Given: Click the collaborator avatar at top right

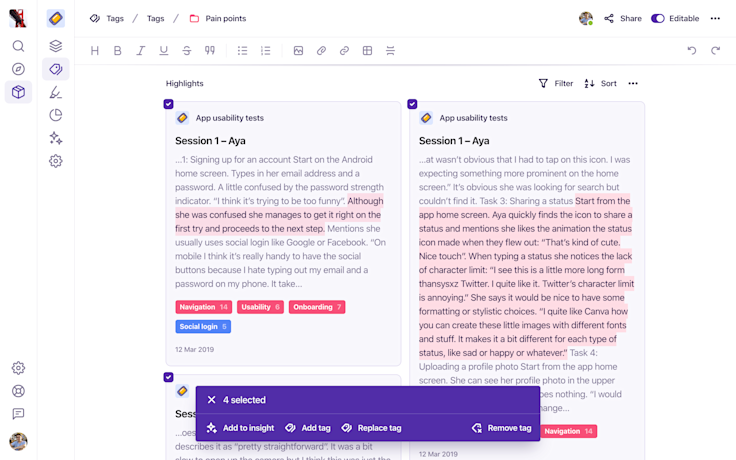Looking at the screenshot, I should coord(586,18).
